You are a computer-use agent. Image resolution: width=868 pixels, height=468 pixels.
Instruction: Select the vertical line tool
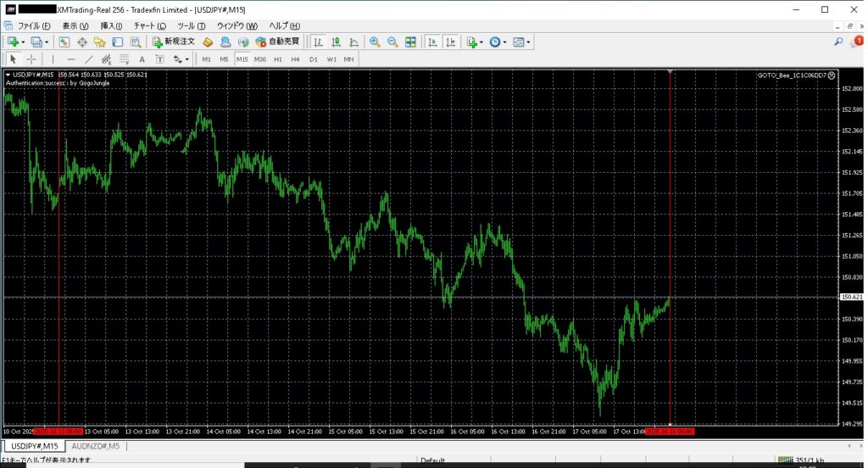pyautogui.click(x=53, y=59)
